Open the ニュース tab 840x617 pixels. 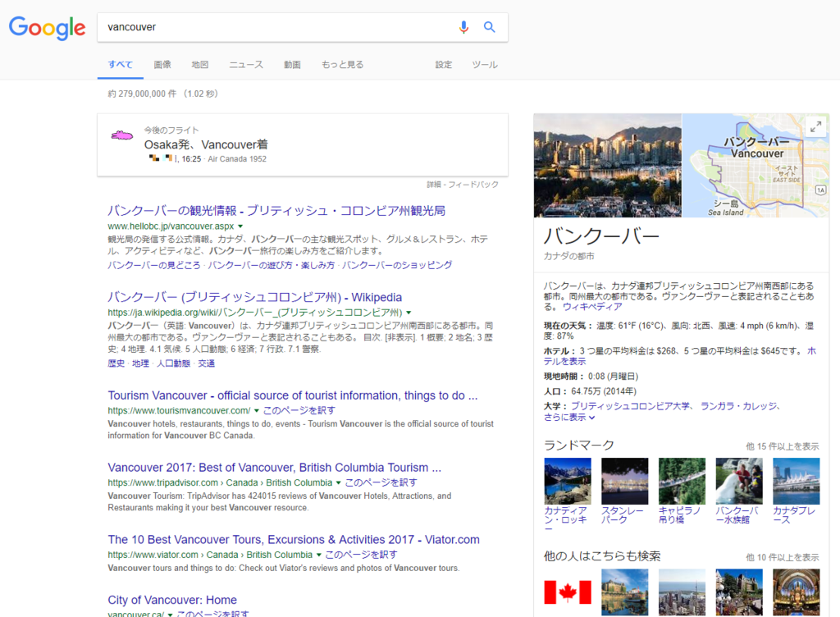(x=246, y=64)
